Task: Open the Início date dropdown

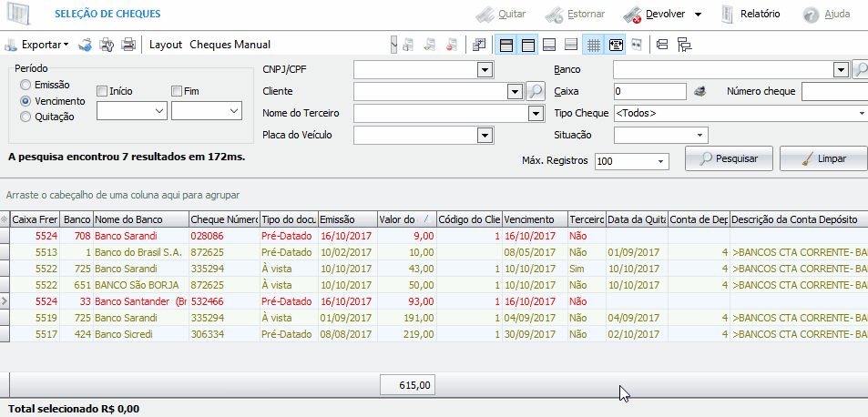Action: coord(159,111)
